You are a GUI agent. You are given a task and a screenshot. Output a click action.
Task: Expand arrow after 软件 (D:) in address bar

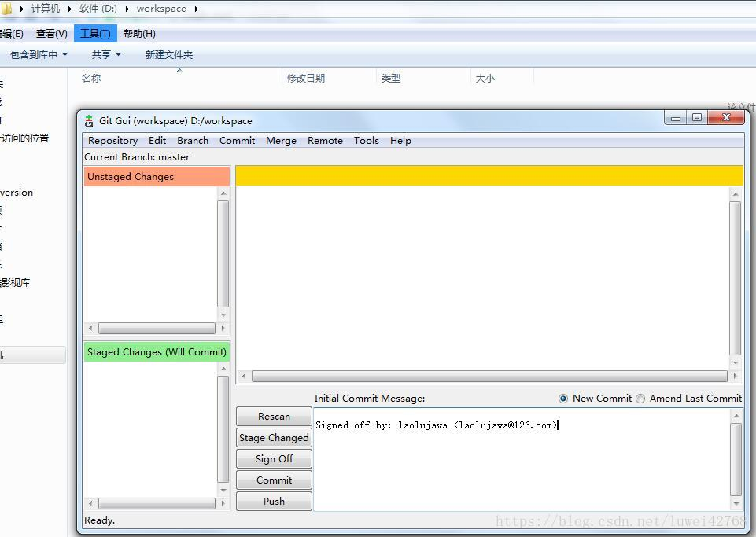pyautogui.click(x=127, y=9)
